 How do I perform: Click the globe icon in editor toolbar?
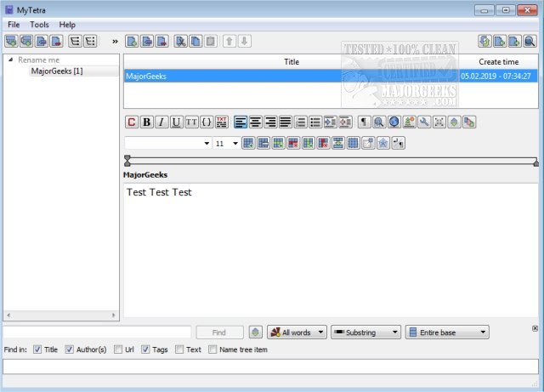394,122
